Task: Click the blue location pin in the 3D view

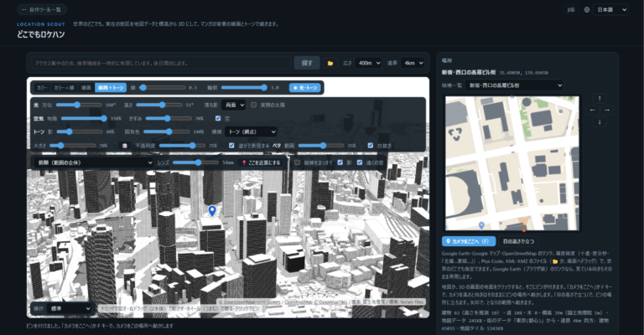Action: coord(212,211)
